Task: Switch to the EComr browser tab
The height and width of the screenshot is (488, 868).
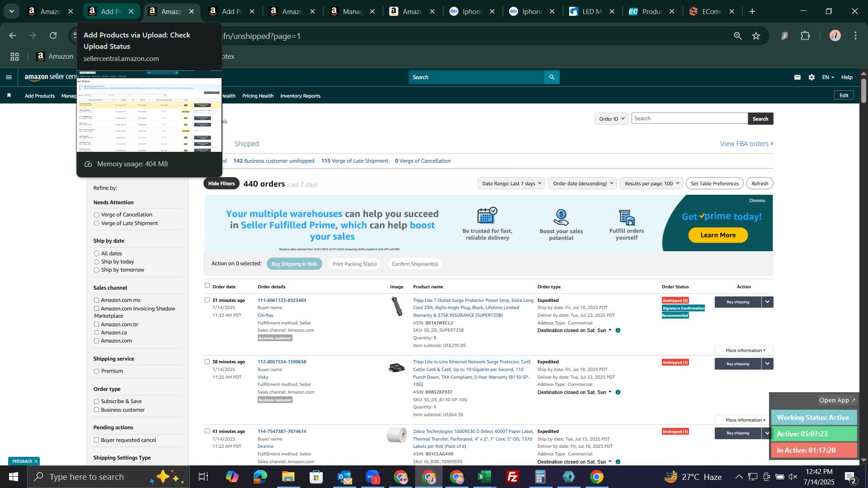Action: 712,12
